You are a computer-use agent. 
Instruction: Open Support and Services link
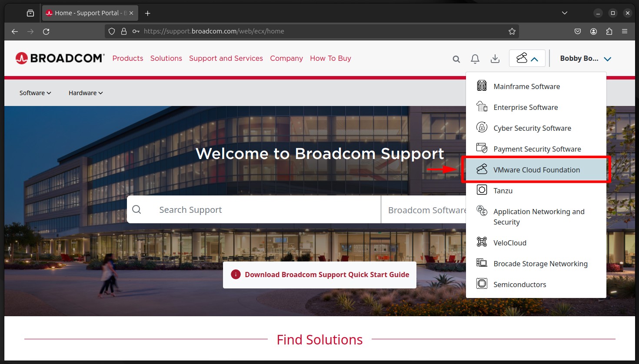coord(226,58)
